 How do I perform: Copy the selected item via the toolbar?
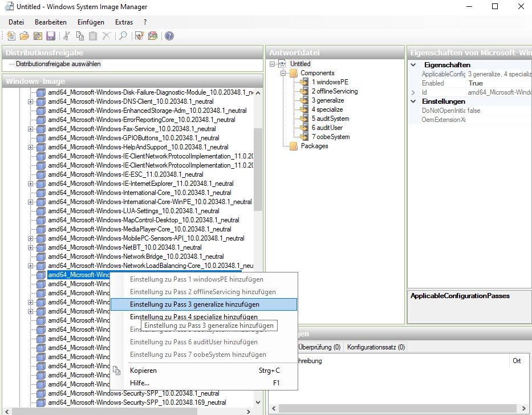coord(80,36)
